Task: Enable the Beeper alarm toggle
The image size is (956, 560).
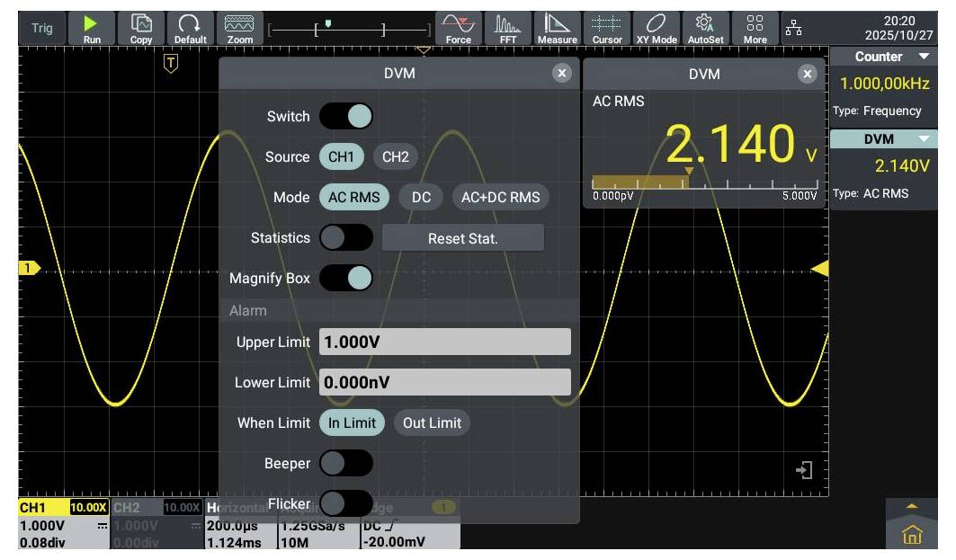Action: [x=346, y=464]
